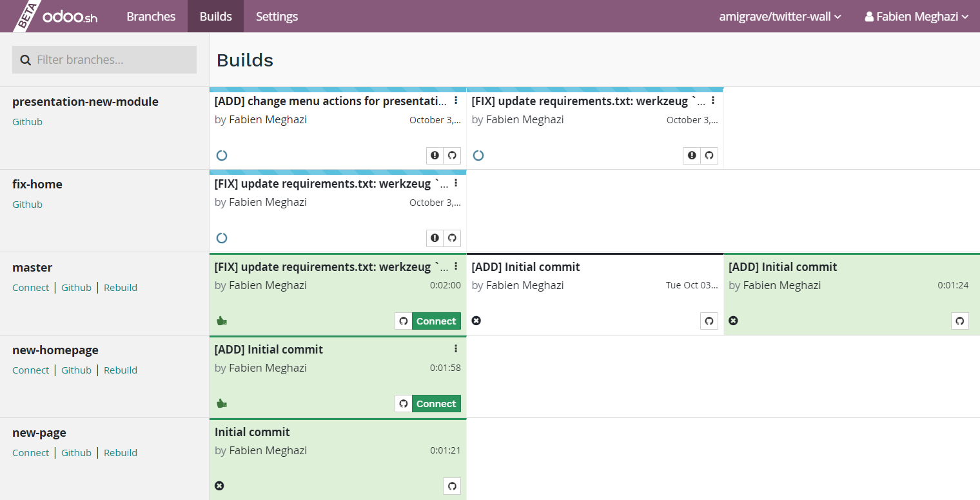Click the X status icon on new-page build
Screen dimensions: 980x500
(219, 486)
